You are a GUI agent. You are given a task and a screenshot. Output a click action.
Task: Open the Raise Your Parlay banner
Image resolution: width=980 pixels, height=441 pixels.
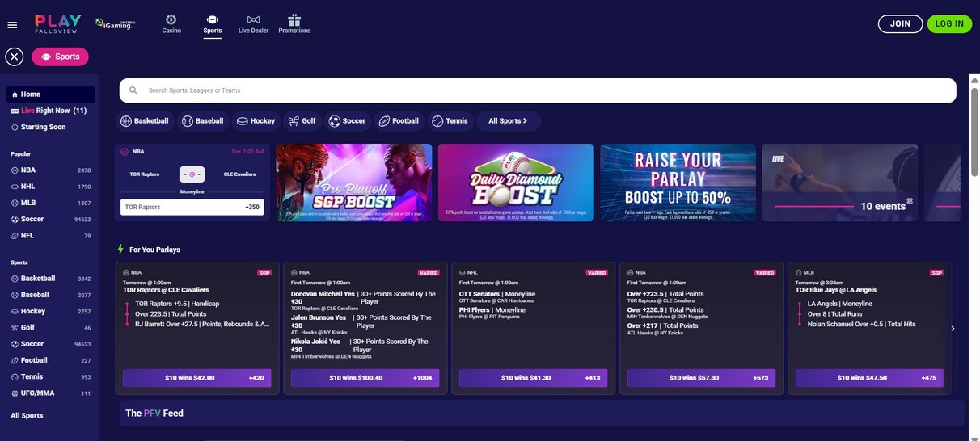pos(678,183)
